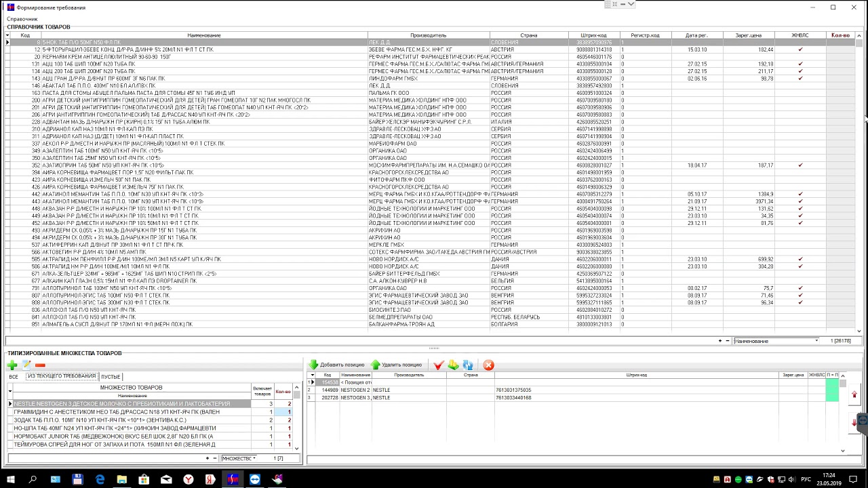Switch to ИЗ ТЕКУЩЕГО ТРЕБОВАНИЯ tab

[x=62, y=376]
